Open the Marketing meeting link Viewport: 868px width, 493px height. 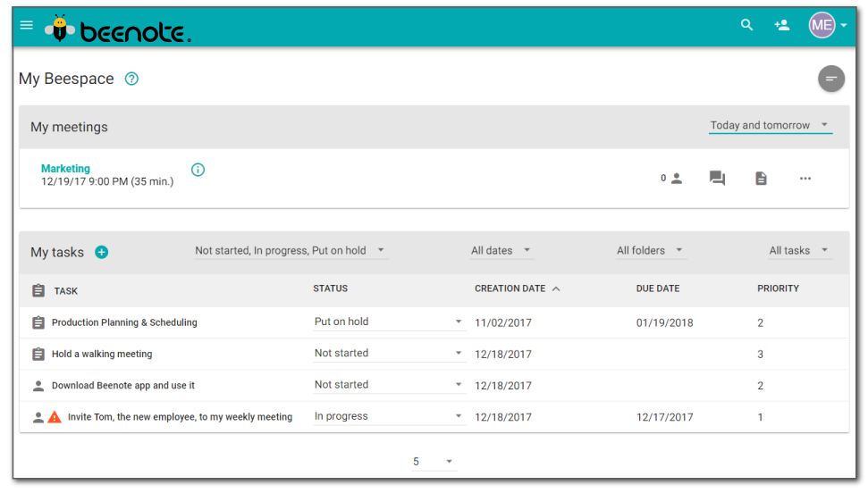click(65, 169)
